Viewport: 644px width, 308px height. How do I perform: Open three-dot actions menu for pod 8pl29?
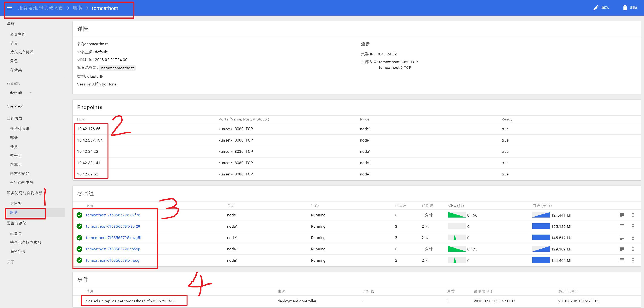pyautogui.click(x=633, y=226)
